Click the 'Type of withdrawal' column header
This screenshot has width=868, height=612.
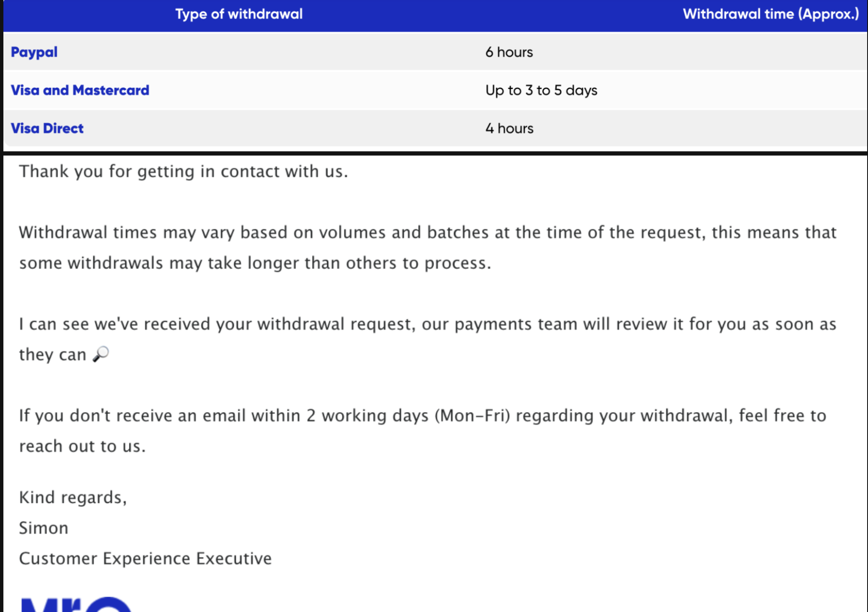(239, 14)
